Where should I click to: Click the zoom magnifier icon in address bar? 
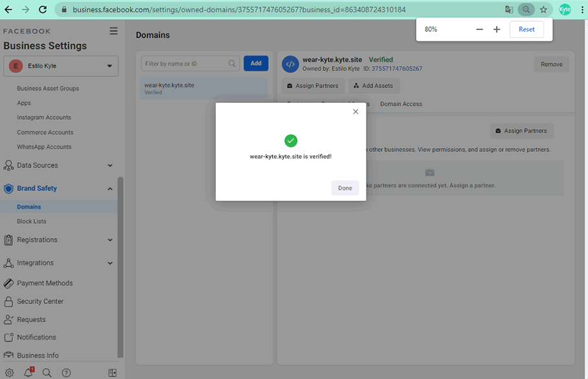[526, 10]
